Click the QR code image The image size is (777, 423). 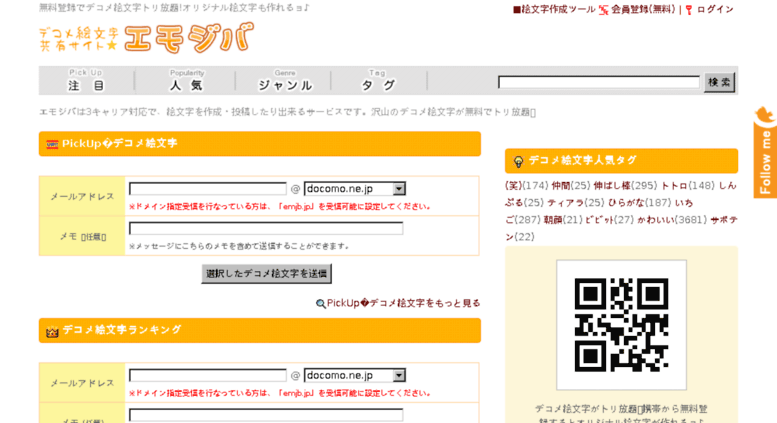[621, 325]
